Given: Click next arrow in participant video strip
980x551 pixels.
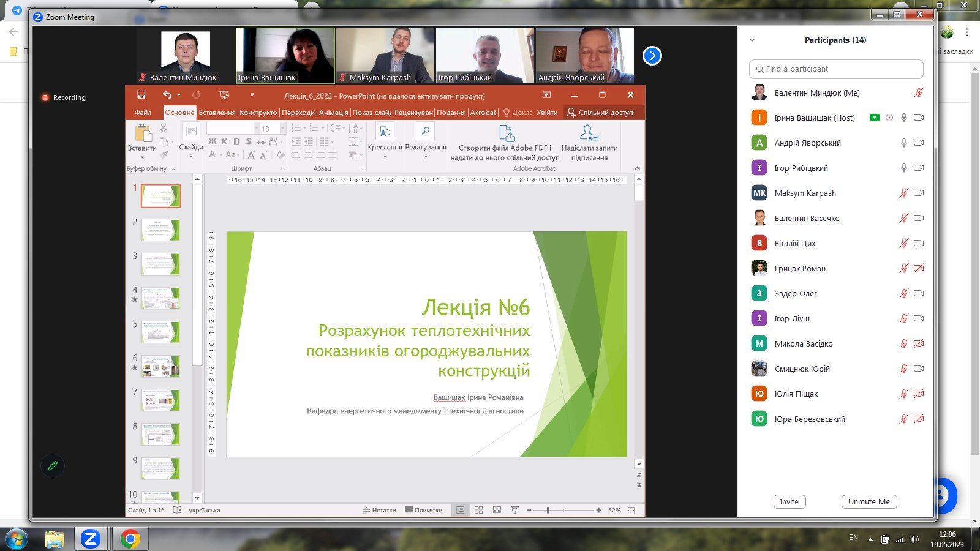Looking at the screenshot, I should [652, 56].
